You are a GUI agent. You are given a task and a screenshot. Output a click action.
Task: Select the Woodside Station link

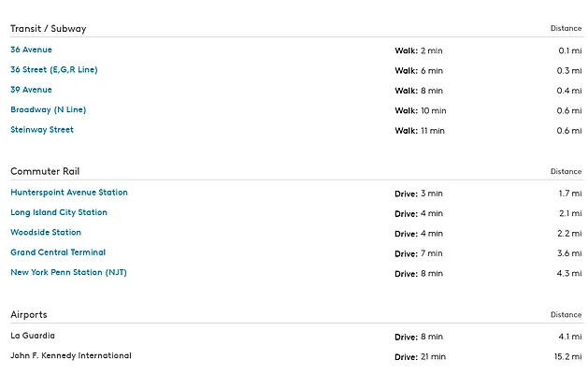46,233
